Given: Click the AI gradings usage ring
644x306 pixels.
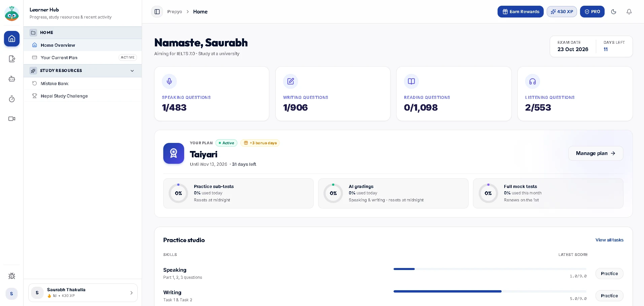Looking at the screenshot, I should click(333, 193).
